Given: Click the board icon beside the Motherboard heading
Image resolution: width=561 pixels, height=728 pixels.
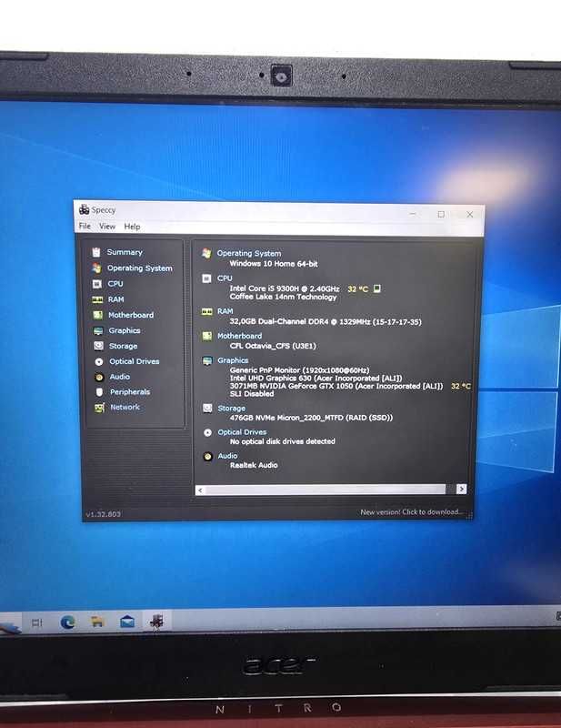Looking at the screenshot, I should pos(207,336).
